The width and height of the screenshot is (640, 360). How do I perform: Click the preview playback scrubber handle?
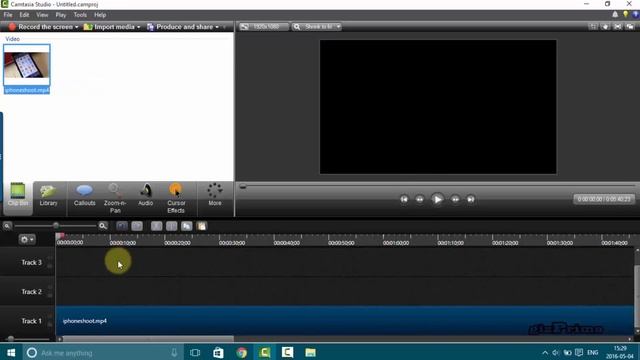tap(243, 187)
